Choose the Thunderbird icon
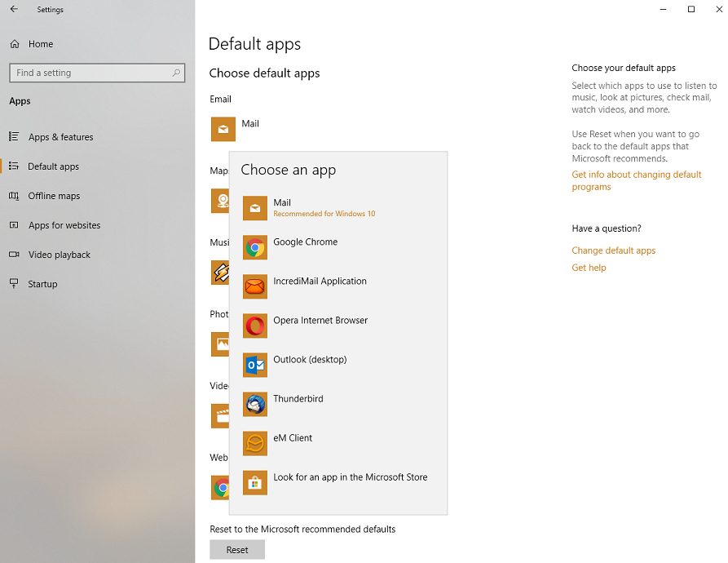728x563 pixels. (255, 404)
